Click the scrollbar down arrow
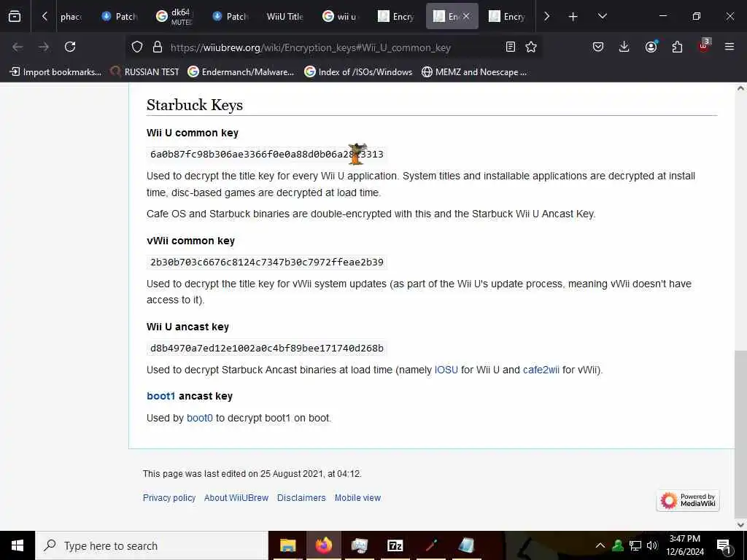Screen dimensions: 747x560 [740, 525]
